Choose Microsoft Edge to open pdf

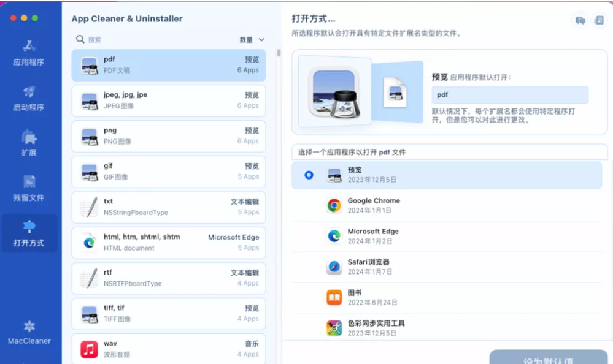coord(447,236)
